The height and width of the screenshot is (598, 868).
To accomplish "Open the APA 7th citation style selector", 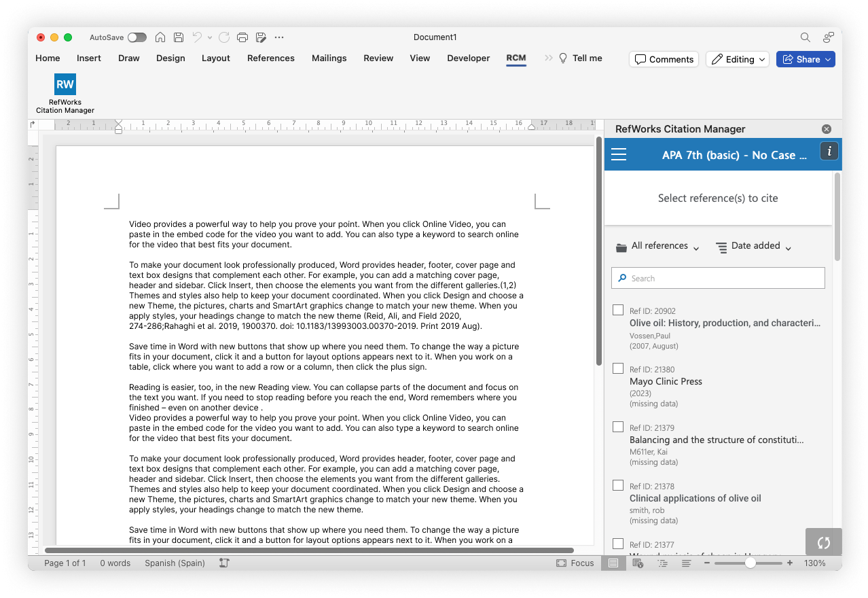I will 734,155.
